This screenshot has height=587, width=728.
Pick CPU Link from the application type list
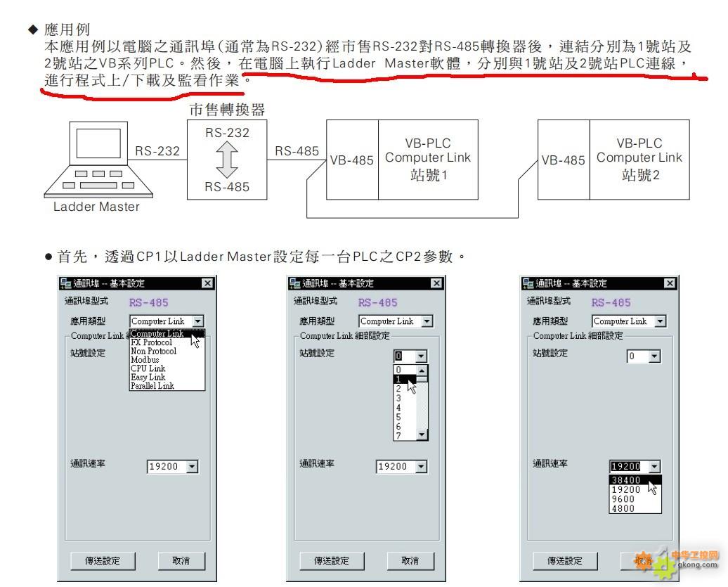coord(148,368)
